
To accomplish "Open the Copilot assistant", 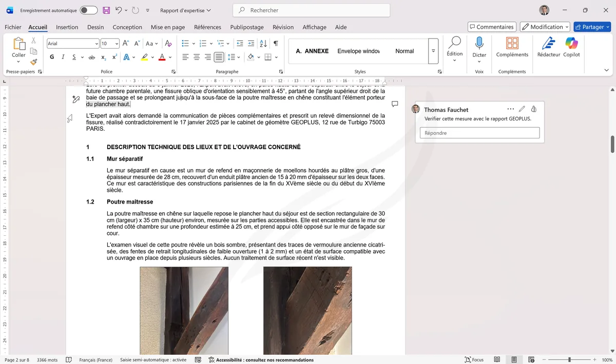I will point(571,50).
